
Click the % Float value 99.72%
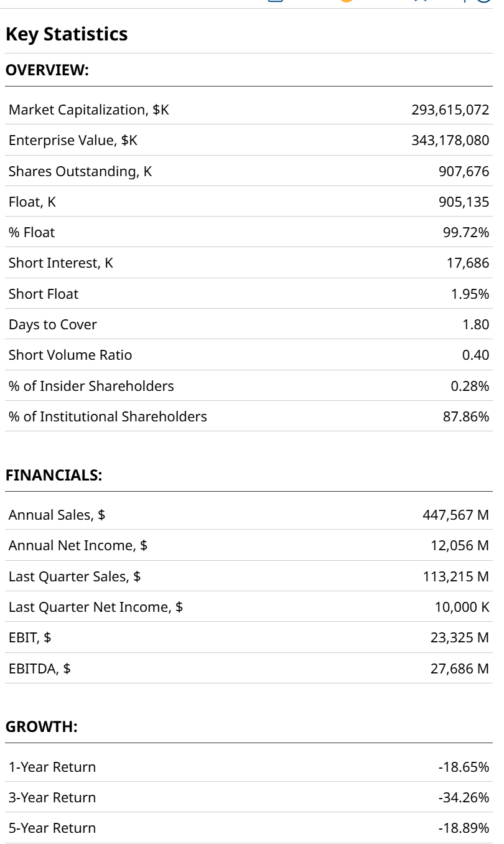click(465, 233)
